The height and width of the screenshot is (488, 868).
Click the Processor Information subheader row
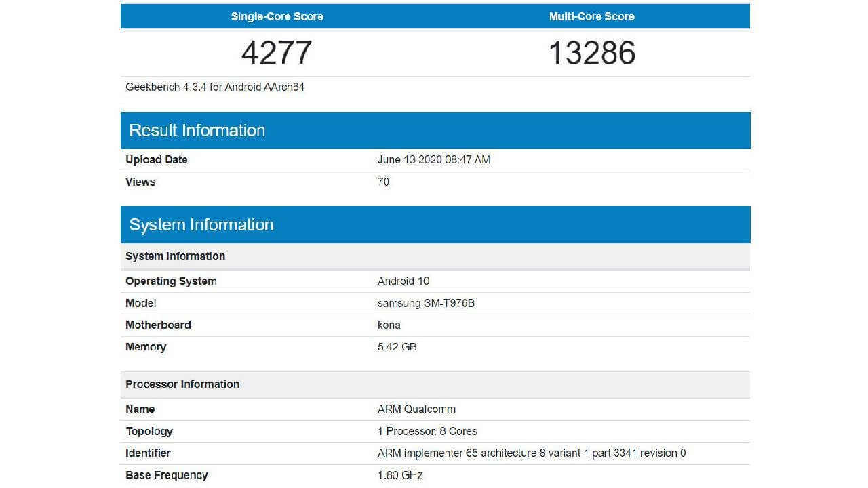[x=182, y=384]
